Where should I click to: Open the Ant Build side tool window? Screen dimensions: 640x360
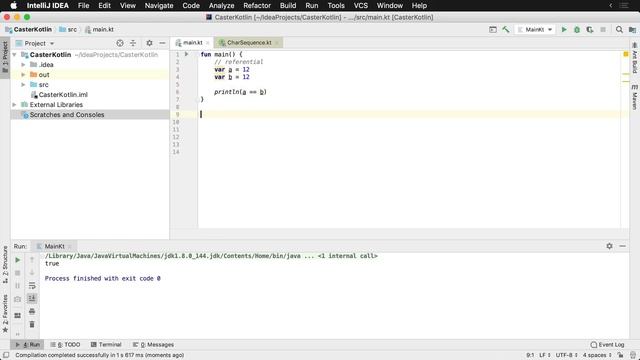(x=635, y=59)
